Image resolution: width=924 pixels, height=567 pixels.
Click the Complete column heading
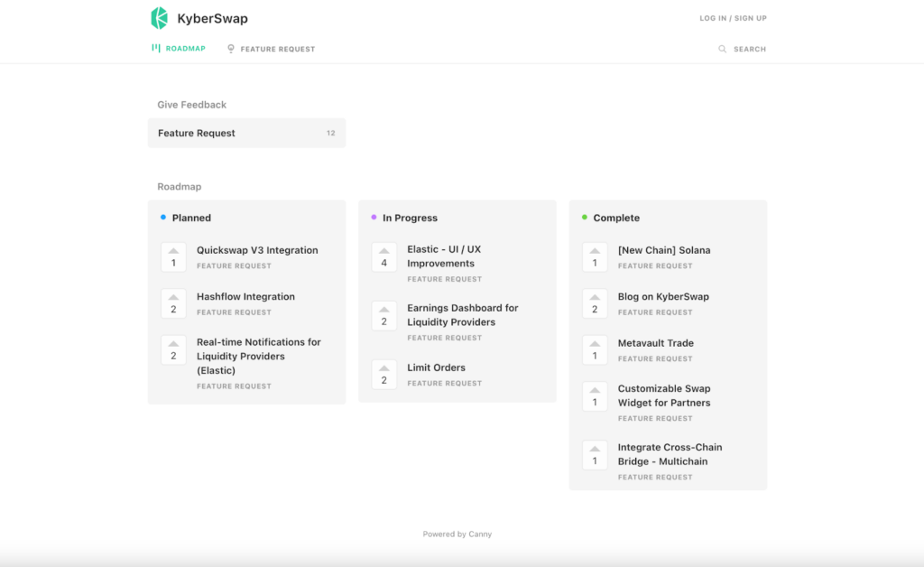click(x=616, y=218)
